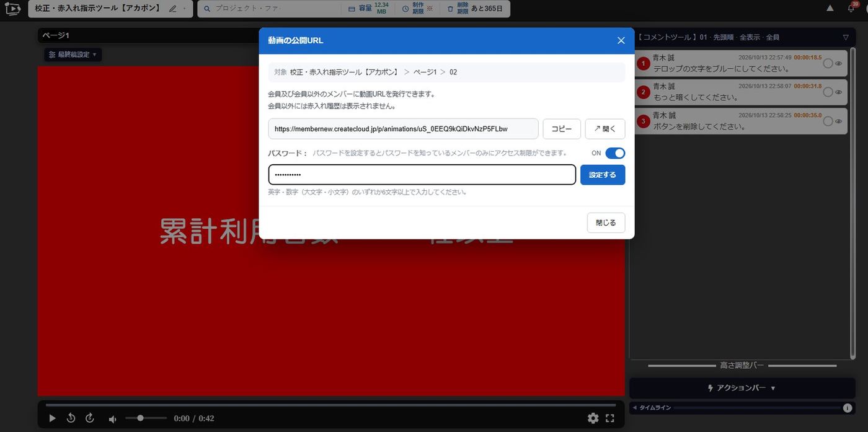Toggle eye visibility for comment 2
868x432 pixels.
coord(838,92)
